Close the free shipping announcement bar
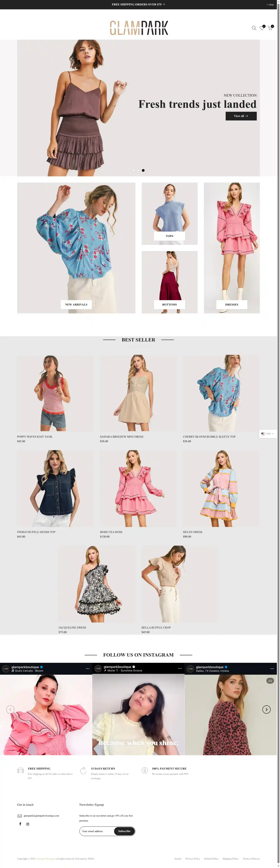The width and height of the screenshot is (280, 868). click(x=270, y=5)
